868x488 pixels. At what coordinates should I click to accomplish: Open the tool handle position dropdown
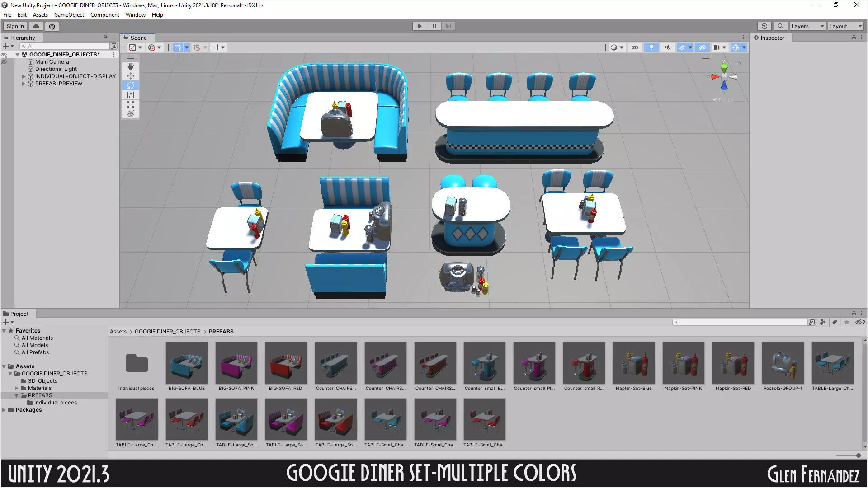[x=136, y=47]
